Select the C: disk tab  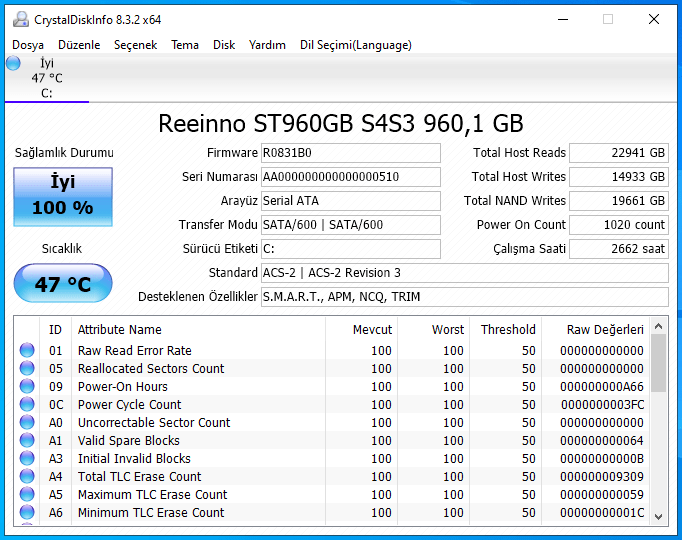click(46, 79)
